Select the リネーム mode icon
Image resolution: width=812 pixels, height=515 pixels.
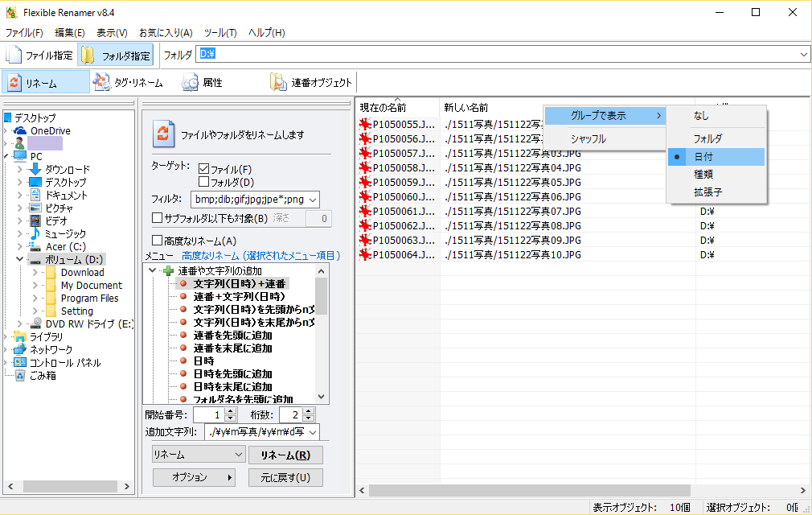14,82
